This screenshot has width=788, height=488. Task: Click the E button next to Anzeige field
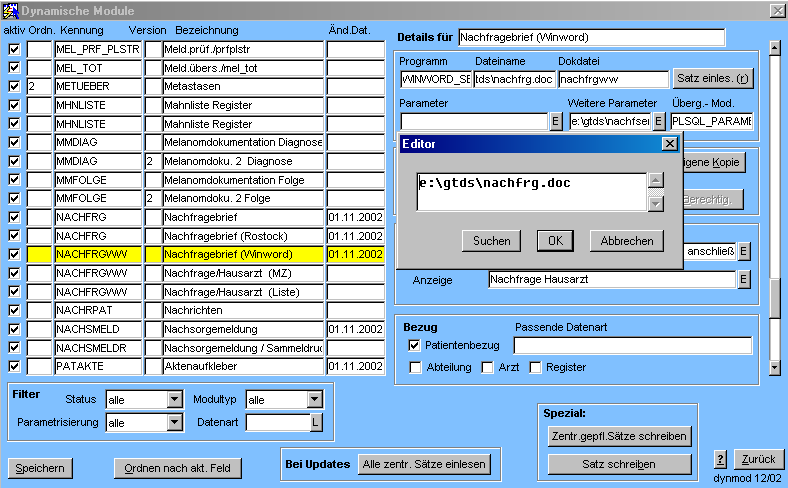[x=743, y=280]
